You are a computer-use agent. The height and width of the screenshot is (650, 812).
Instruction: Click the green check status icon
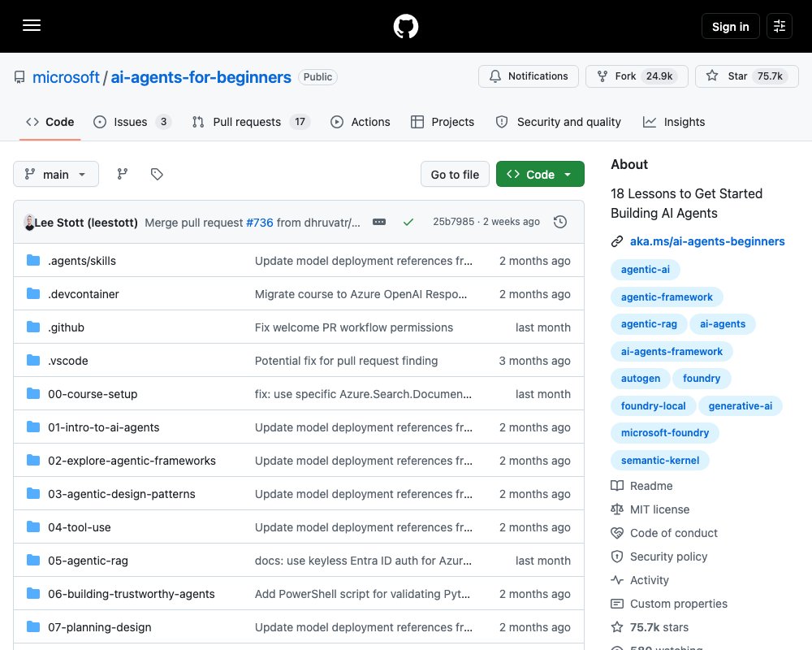coord(408,222)
